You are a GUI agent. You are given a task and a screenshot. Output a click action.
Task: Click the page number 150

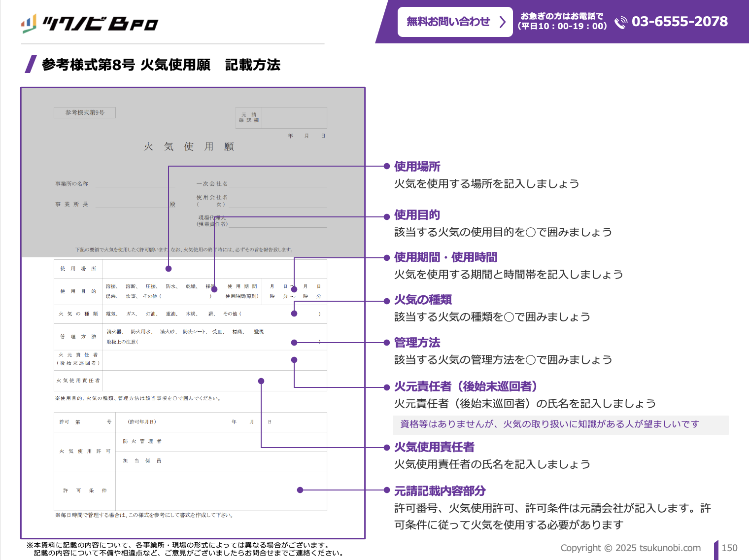(729, 548)
